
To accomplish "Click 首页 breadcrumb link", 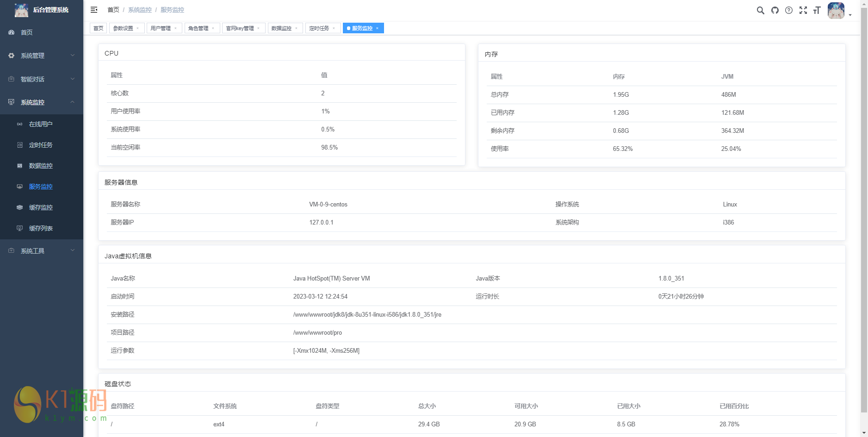I will click(x=113, y=10).
